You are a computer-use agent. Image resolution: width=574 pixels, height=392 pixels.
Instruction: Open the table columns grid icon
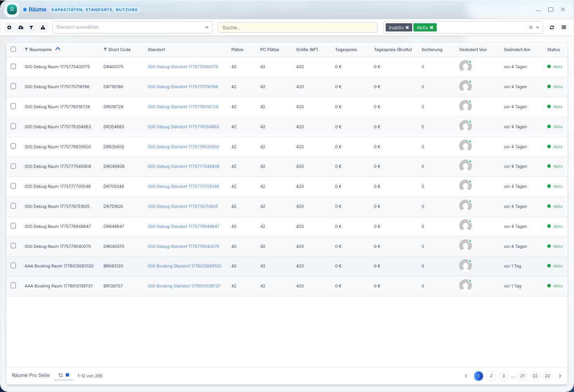[564, 27]
